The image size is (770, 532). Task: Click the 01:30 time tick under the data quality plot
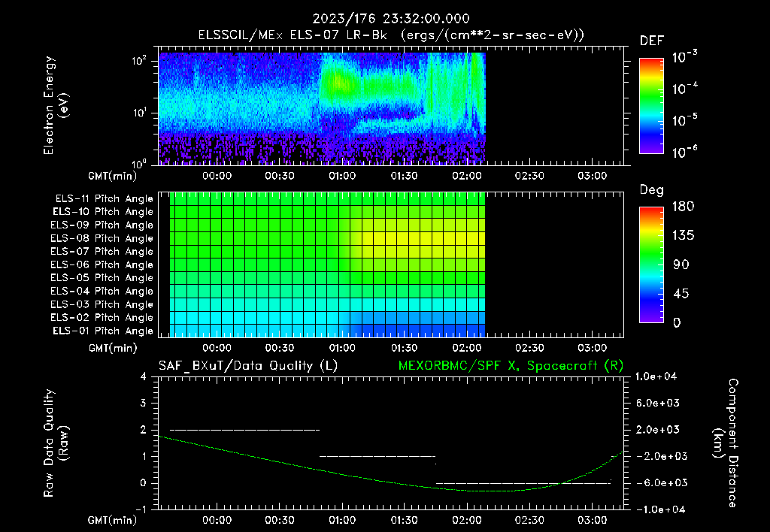point(404,520)
